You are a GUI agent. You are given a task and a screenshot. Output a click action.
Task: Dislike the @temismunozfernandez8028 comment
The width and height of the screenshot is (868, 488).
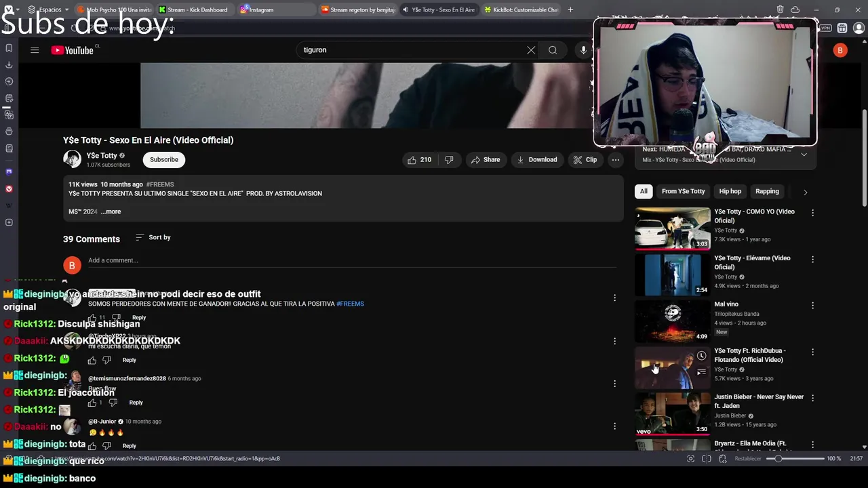point(113,403)
